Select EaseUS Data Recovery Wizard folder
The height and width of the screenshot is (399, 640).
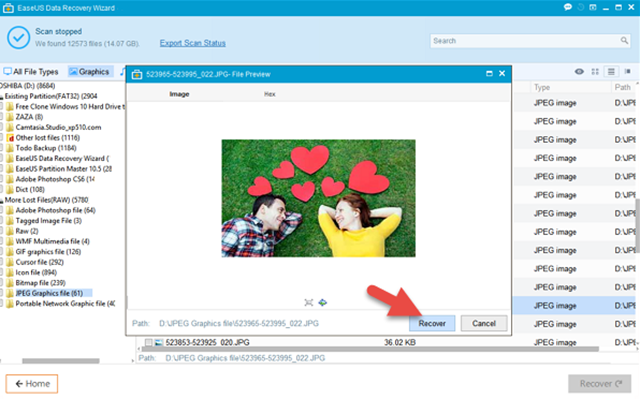(x=62, y=158)
